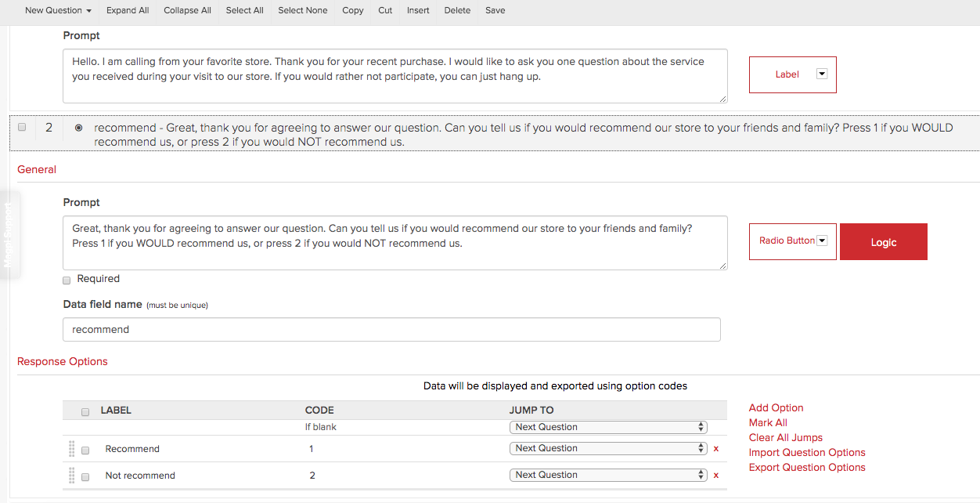Click Collapse All in the toolbar
This screenshot has width=980, height=503.
click(187, 10)
